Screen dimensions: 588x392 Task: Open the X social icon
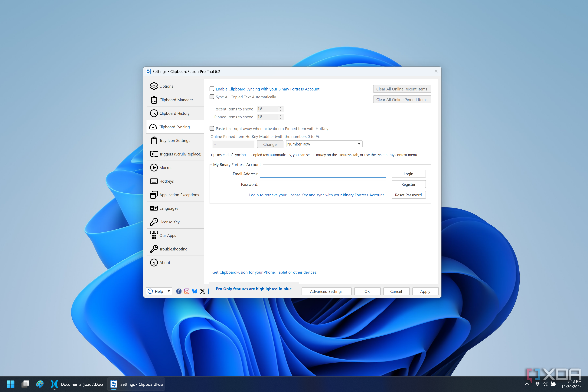[202, 291]
